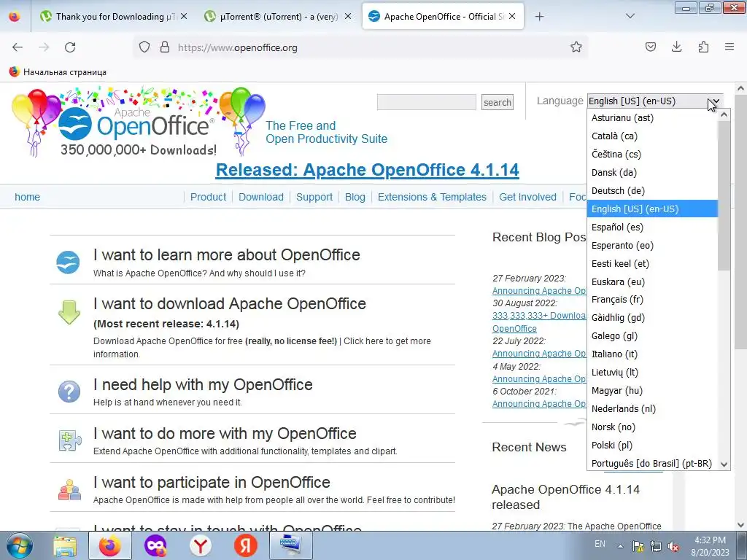747x560 pixels.
Task: Reload the OpenOffice page
Action: click(x=70, y=47)
